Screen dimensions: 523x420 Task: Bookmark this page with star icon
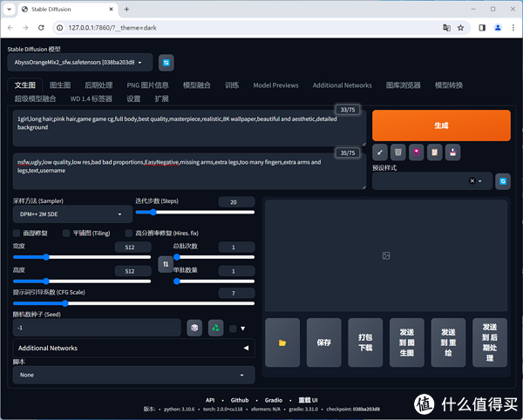(x=460, y=28)
